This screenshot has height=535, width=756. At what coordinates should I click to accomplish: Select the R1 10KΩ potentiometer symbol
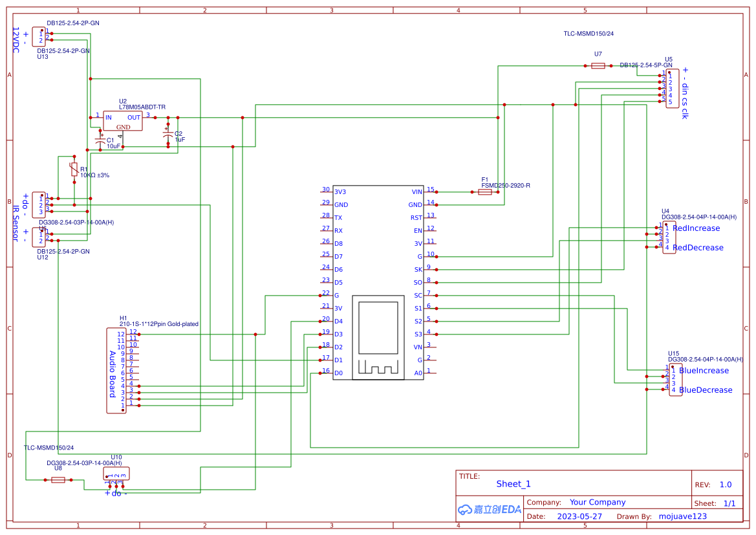pyautogui.click(x=74, y=169)
